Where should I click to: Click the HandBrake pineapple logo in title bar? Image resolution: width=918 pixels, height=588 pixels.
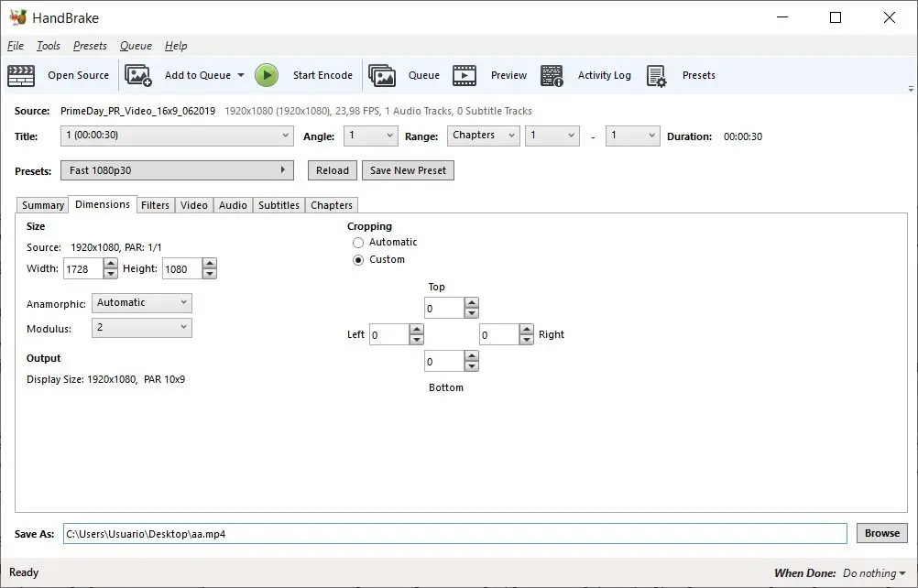[x=18, y=17]
